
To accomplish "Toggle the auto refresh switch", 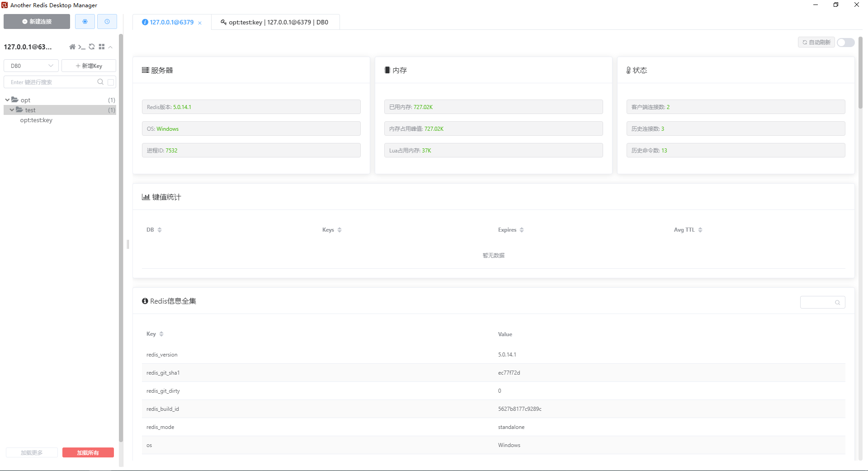I will pyautogui.click(x=846, y=43).
